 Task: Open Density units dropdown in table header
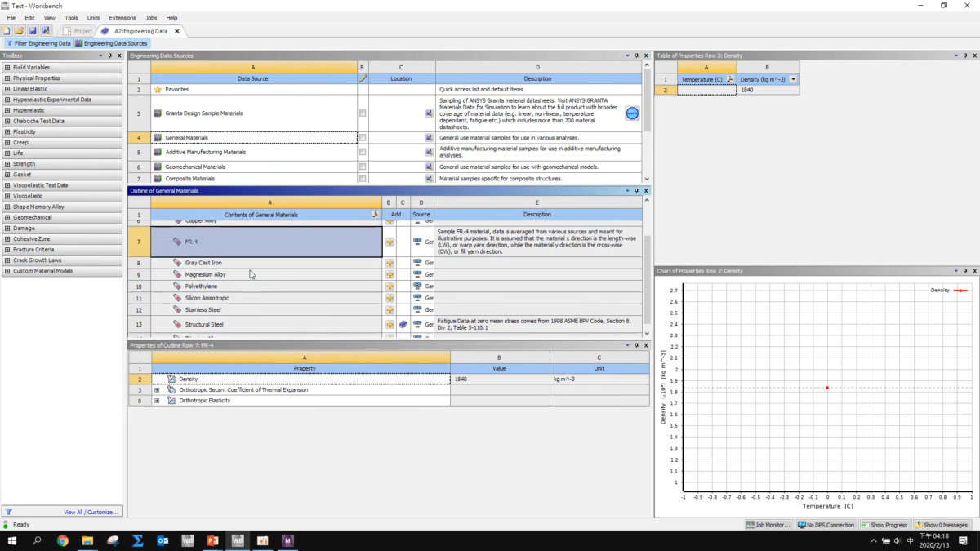pyautogui.click(x=793, y=79)
